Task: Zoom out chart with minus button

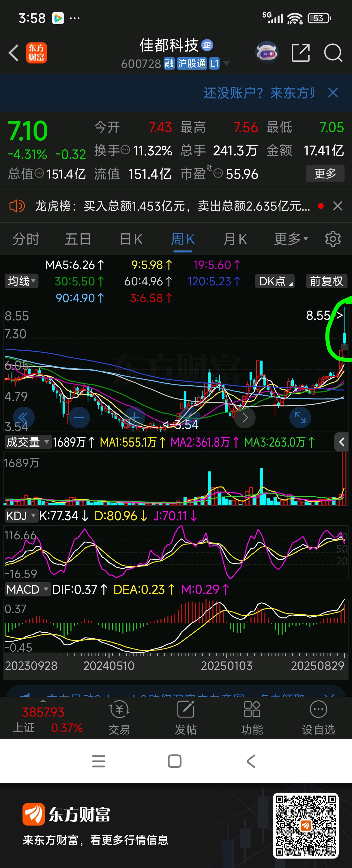Action: (x=79, y=418)
